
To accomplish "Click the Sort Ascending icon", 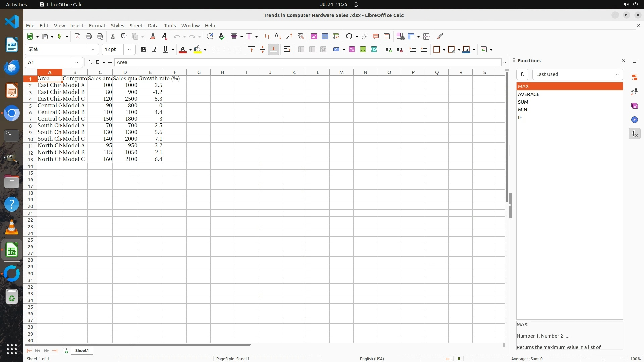I will coord(278,36).
